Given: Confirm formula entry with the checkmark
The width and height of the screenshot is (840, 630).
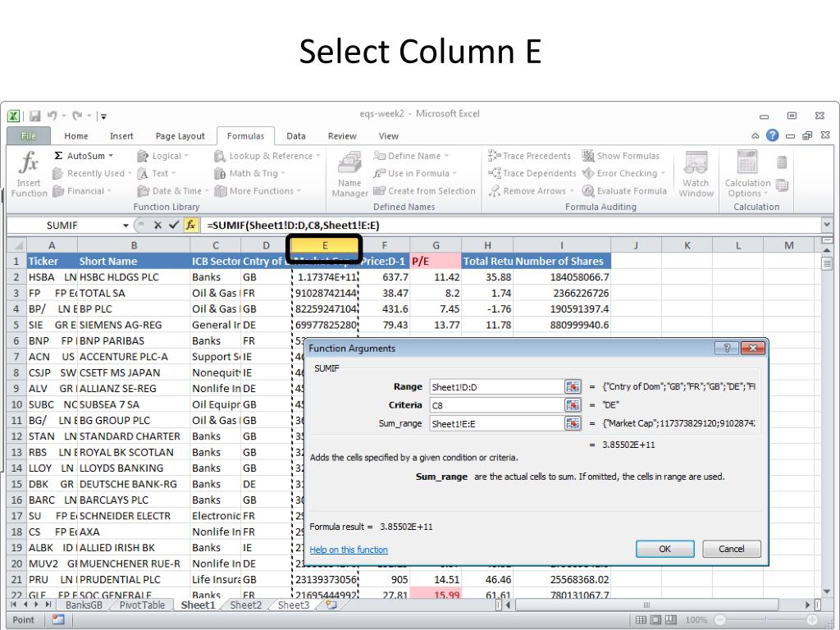Looking at the screenshot, I should [174, 226].
